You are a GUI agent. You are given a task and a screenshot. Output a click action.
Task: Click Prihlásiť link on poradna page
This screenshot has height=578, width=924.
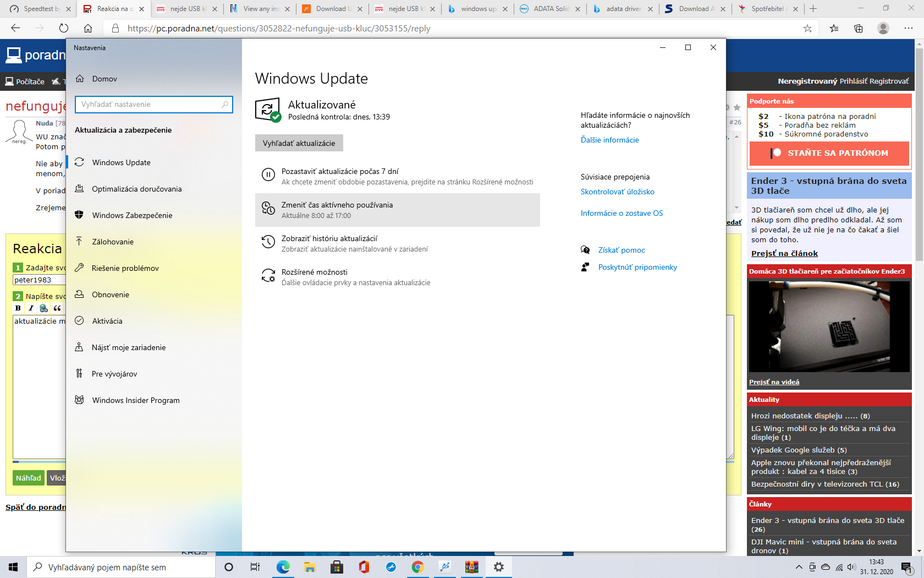coord(853,81)
